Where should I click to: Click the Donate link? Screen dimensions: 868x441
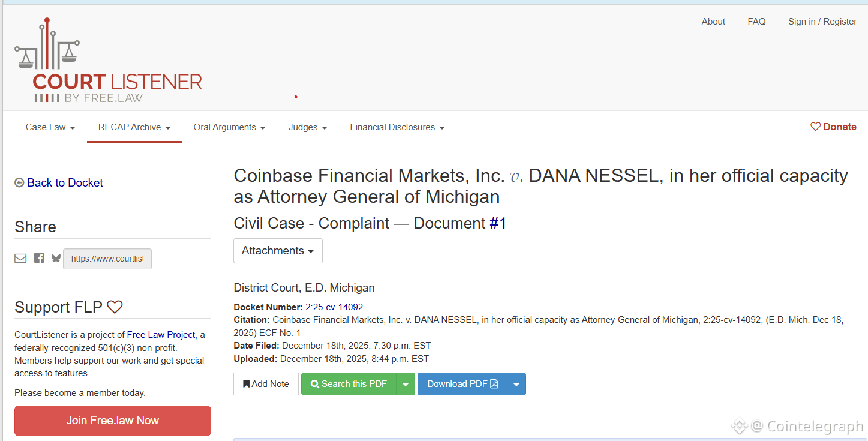point(833,127)
